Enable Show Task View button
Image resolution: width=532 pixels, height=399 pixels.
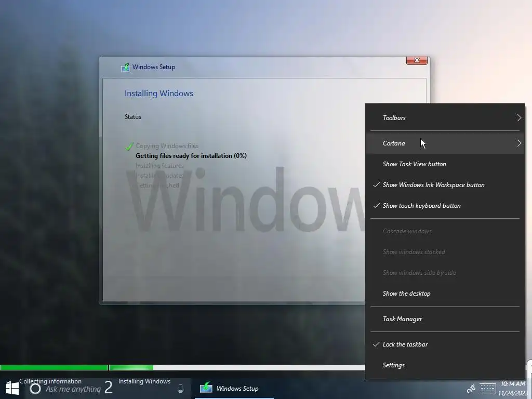pos(445,164)
